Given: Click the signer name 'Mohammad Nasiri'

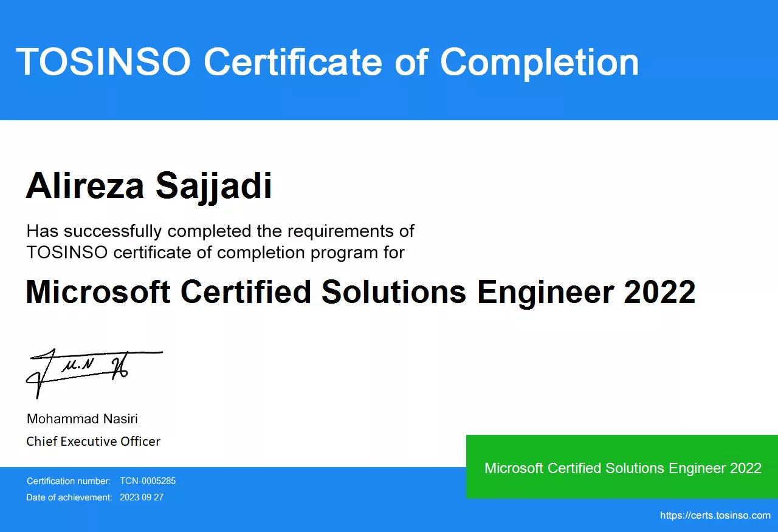Looking at the screenshot, I should pyautogui.click(x=82, y=418).
